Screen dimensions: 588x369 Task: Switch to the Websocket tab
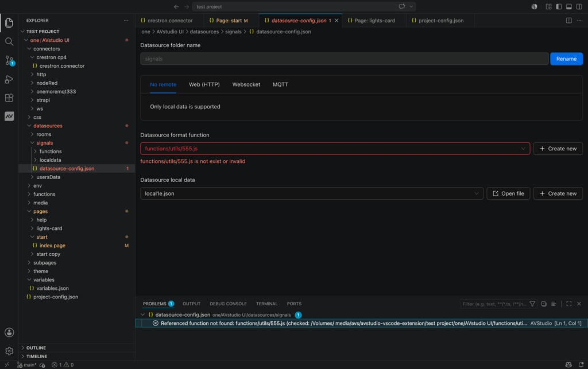click(246, 85)
